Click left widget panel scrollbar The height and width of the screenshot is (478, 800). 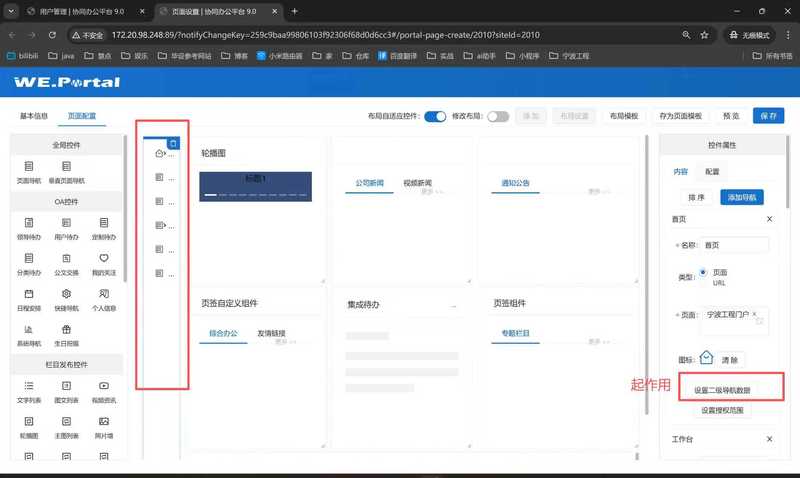click(125, 208)
